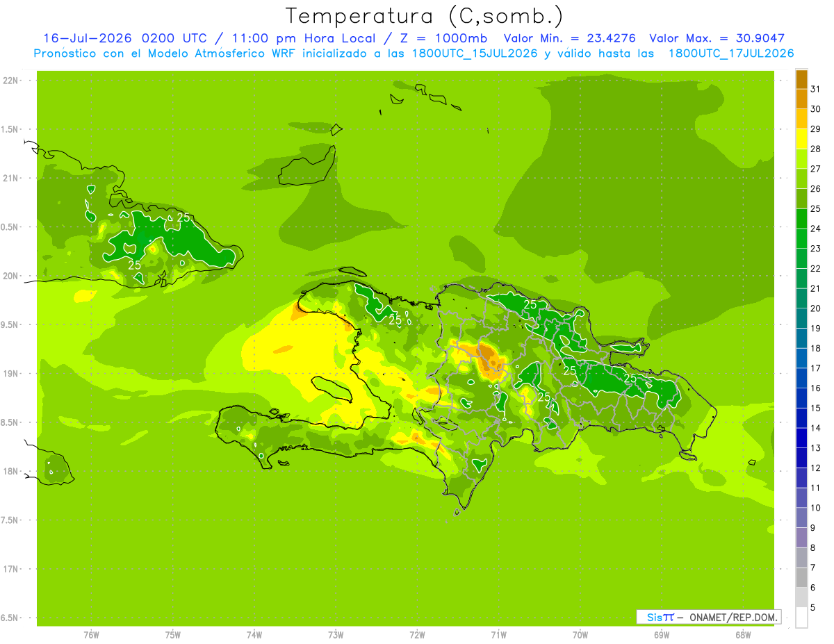Click the '18N' latitude axis label
This screenshot has height=644, width=834.
[x=10, y=472]
